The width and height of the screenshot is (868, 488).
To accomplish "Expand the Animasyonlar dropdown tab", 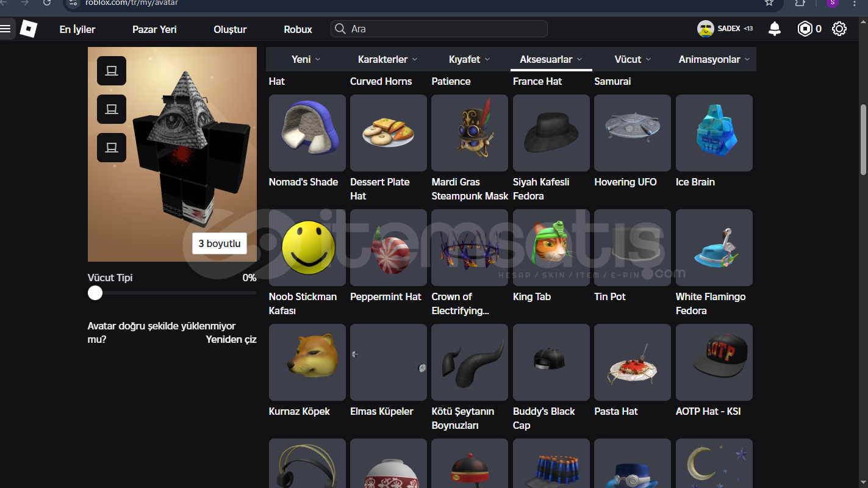I will click(715, 59).
